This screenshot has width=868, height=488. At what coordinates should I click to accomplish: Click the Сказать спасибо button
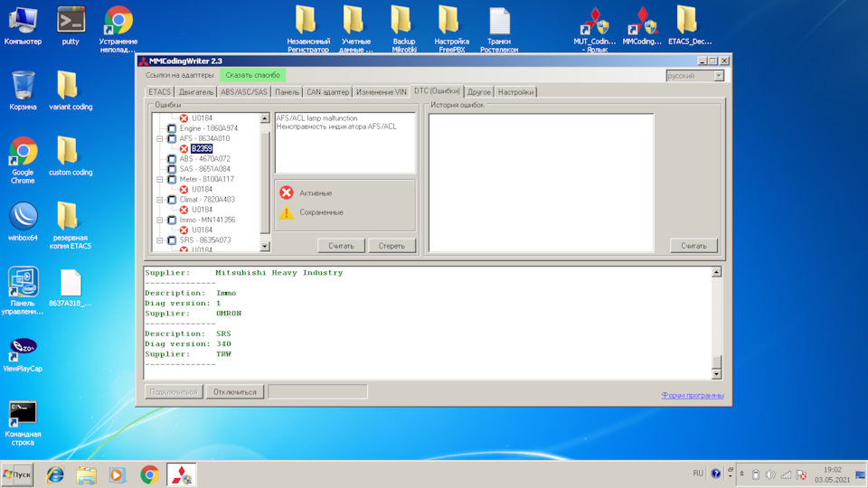click(253, 75)
